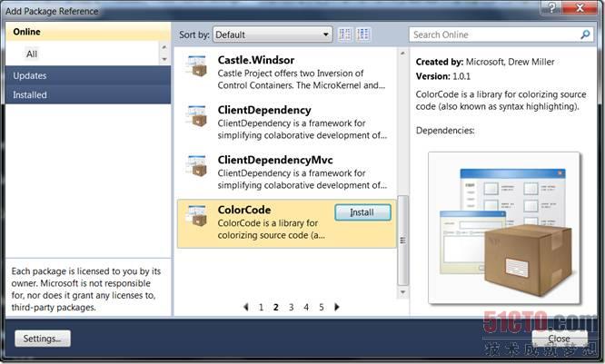
Task: Open the Sort by dropdown
Action: tap(273, 34)
